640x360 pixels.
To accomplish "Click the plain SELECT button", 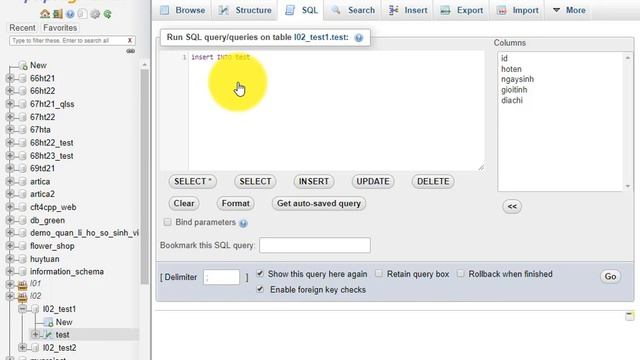I will pyautogui.click(x=255, y=182).
